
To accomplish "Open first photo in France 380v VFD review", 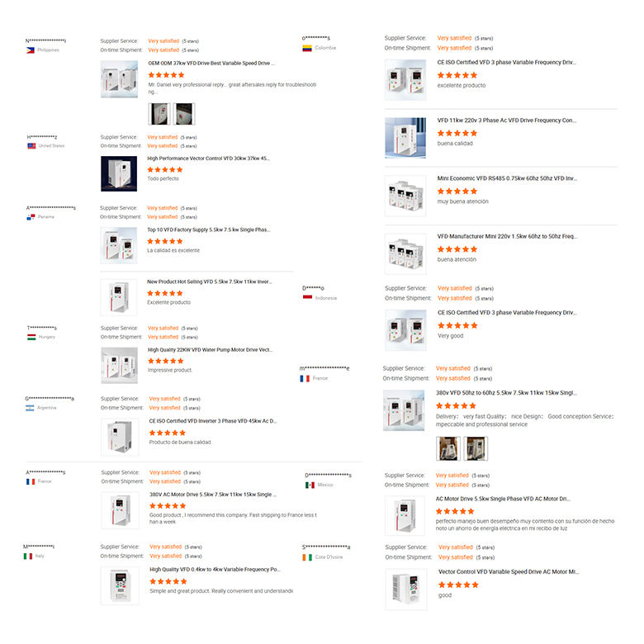I will coord(448,448).
